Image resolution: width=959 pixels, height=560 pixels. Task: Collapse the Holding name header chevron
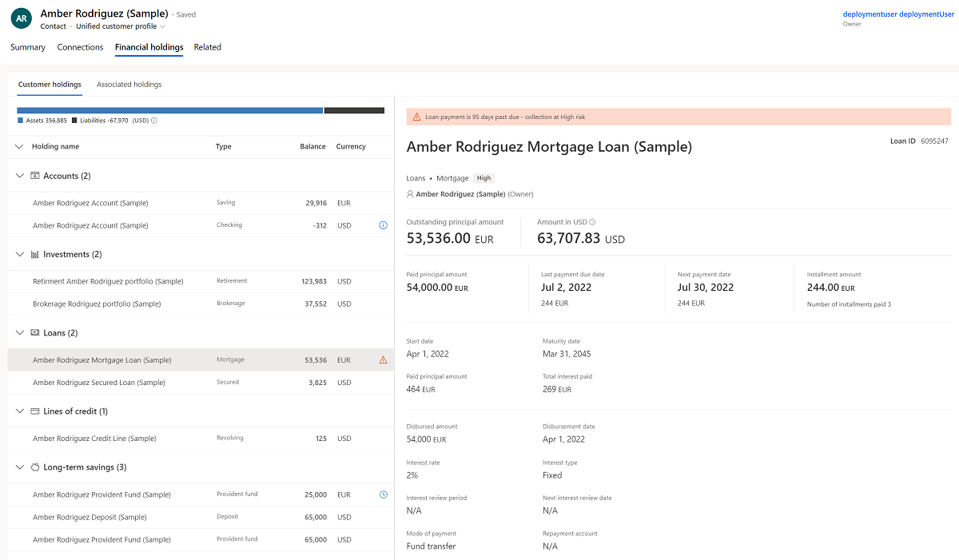(x=18, y=146)
